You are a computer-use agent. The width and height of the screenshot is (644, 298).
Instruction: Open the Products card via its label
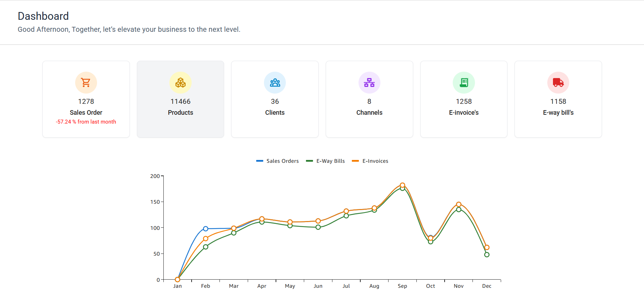tap(180, 113)
